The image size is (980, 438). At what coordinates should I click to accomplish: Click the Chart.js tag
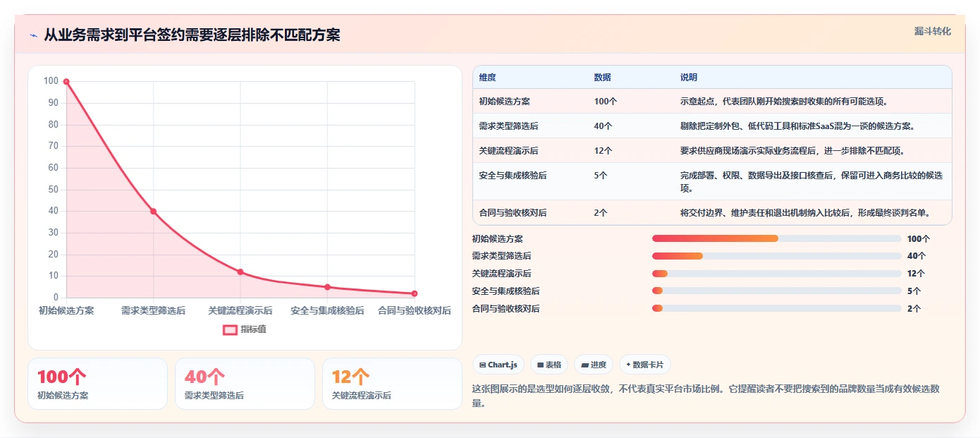pyautogui.click(x=498, y=365)
